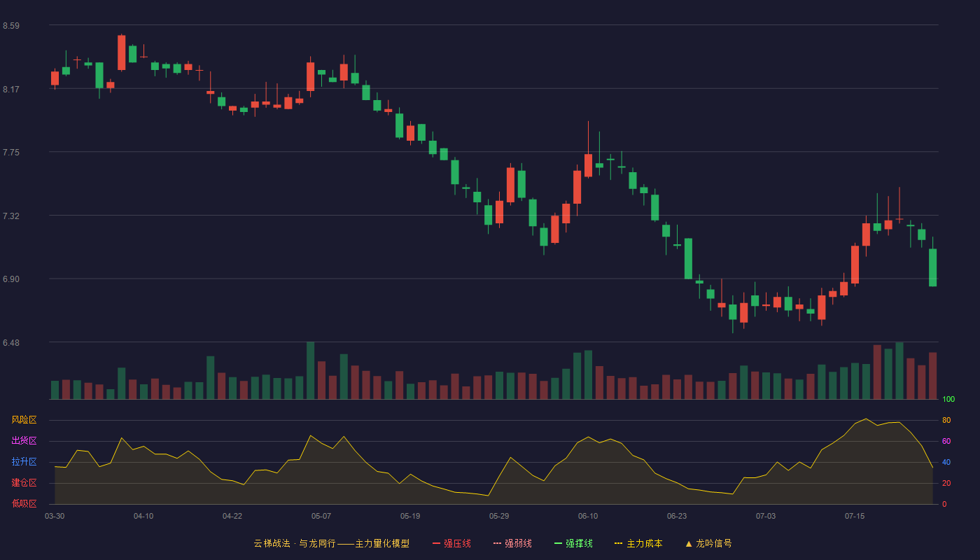The image size is (980, 560).
Task: Click the 6.48 price axis label
Action: [x=11, y=343]
